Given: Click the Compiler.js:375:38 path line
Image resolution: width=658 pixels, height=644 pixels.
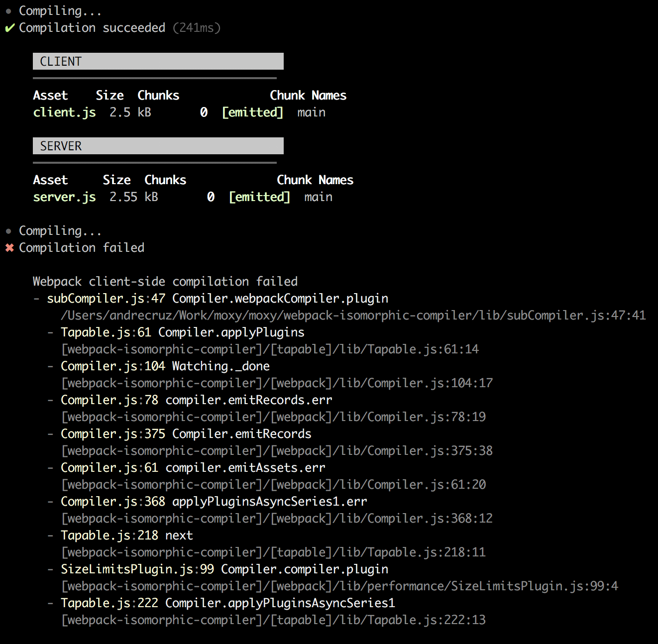Looking at the screenshot, I should pyautogui.click(x=277, y=451).
